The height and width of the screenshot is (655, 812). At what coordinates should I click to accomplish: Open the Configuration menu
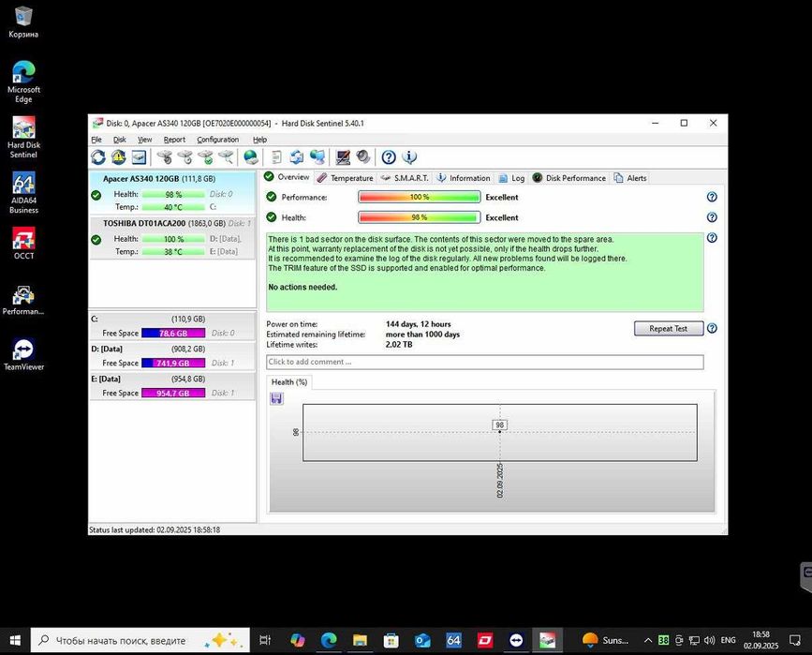point(218,140)
